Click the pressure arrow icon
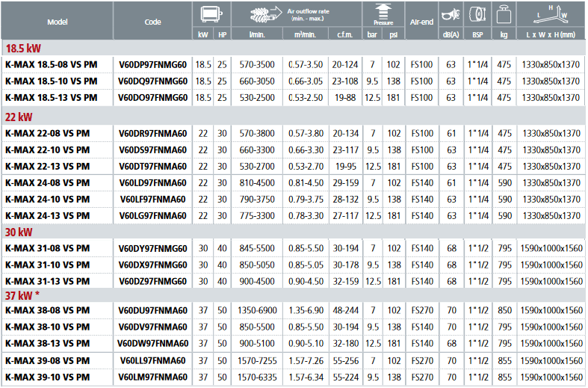The width and height of the screenshot is (588, 388). click(x=383, y=12)
